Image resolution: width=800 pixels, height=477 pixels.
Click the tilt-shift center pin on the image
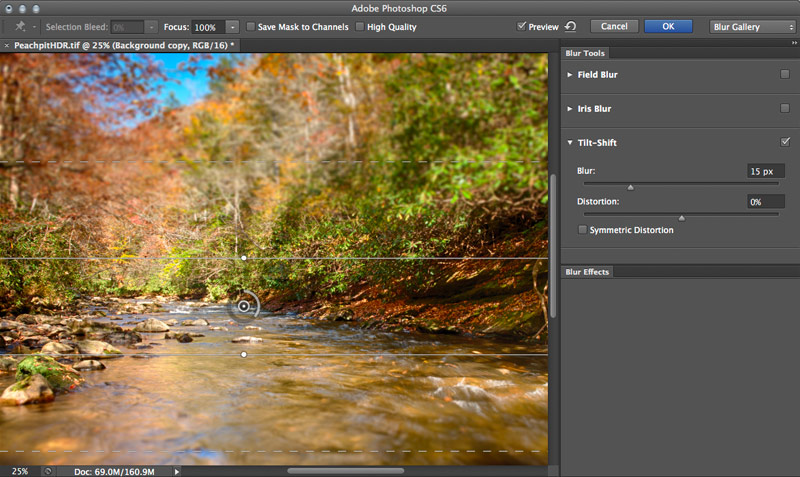click(x=244, y=306)
